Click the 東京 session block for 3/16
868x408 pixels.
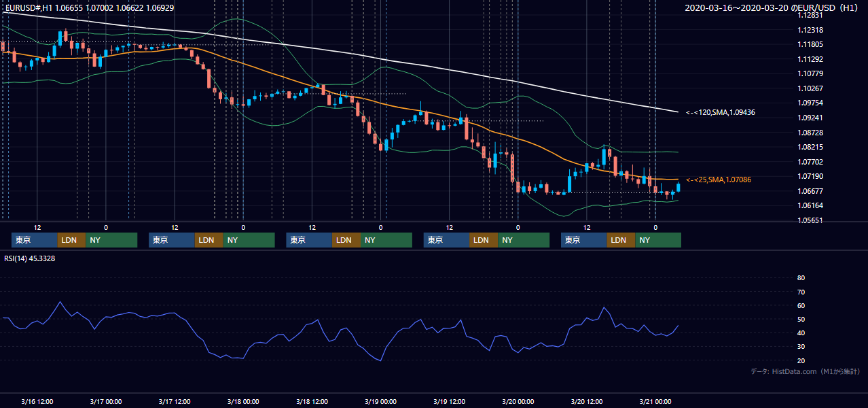(34, 240)
